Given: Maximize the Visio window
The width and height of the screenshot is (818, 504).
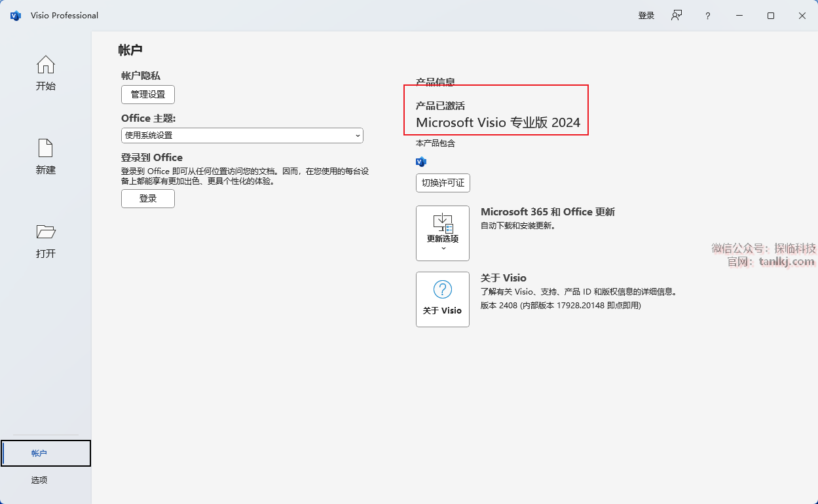Looking at the screenshot, I should [x=771, y=16].
